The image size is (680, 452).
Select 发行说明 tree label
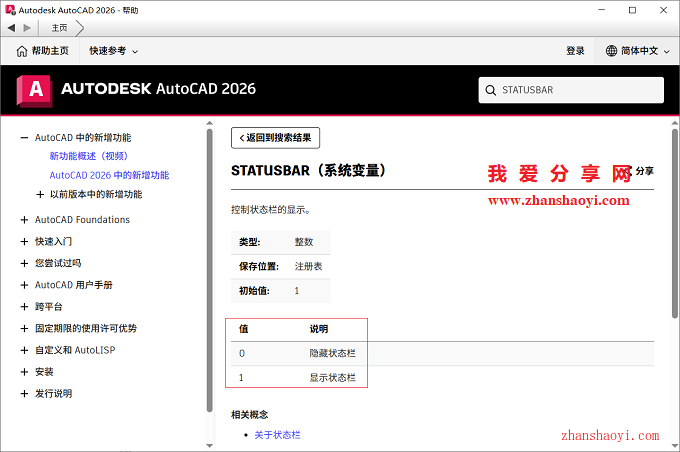pos(53,393)
